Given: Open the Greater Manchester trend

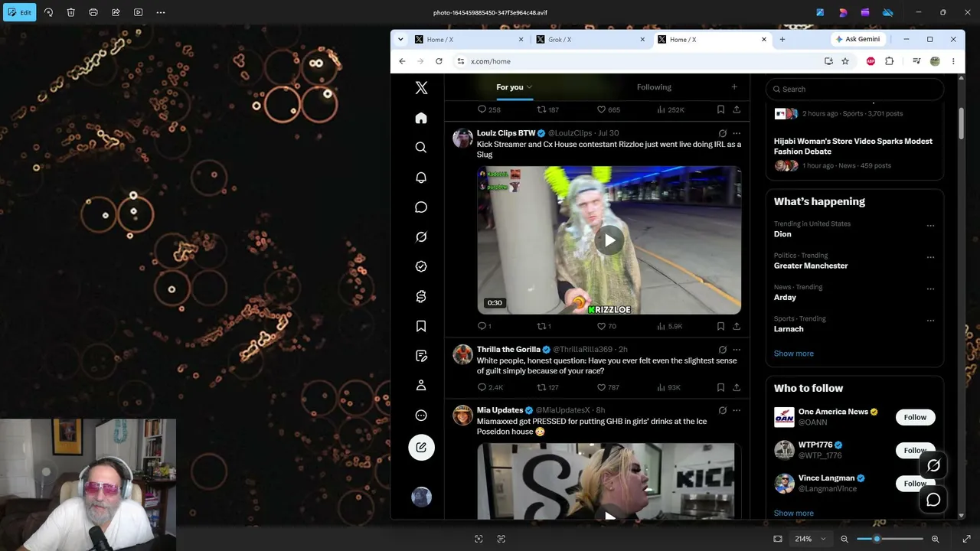Looking at the screenshot, I should [811, 266].
